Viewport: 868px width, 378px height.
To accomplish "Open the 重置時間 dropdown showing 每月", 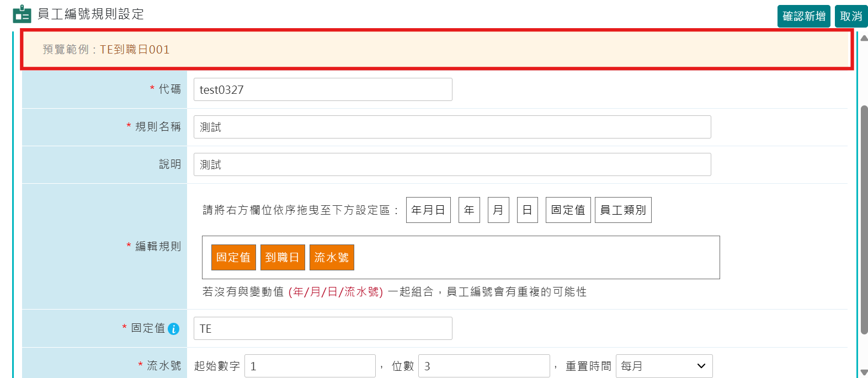I will coord(664,366).
